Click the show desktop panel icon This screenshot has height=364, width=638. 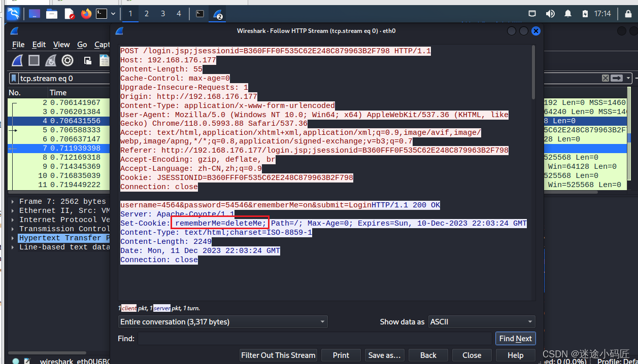[x=35, y=14]
